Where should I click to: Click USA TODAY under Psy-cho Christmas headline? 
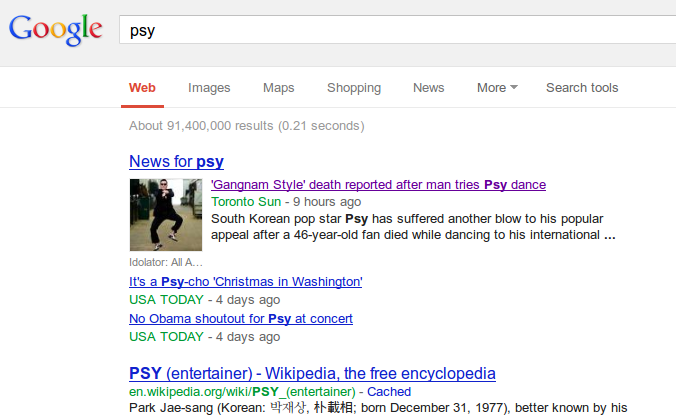click(x=166, y=300)
